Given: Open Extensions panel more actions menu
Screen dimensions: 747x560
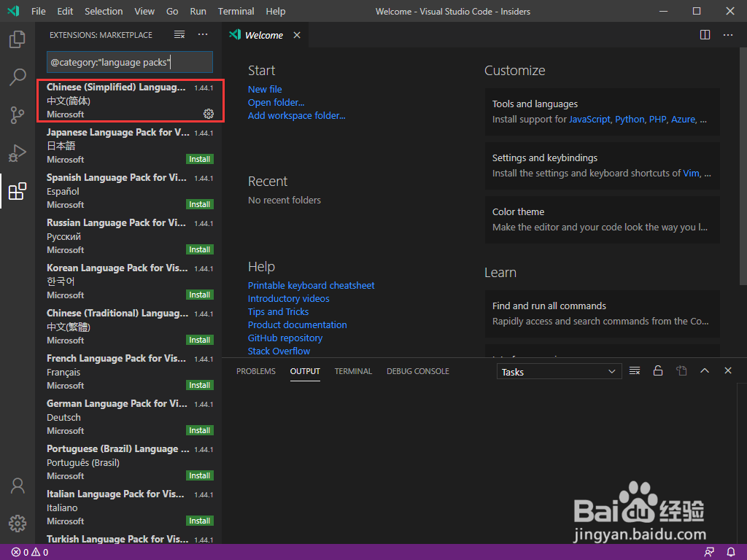Looking at the screenshot, I should tap(203, 35).
